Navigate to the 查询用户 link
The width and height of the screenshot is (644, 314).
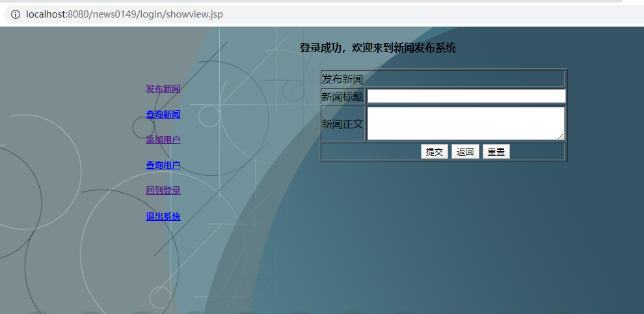163,165
